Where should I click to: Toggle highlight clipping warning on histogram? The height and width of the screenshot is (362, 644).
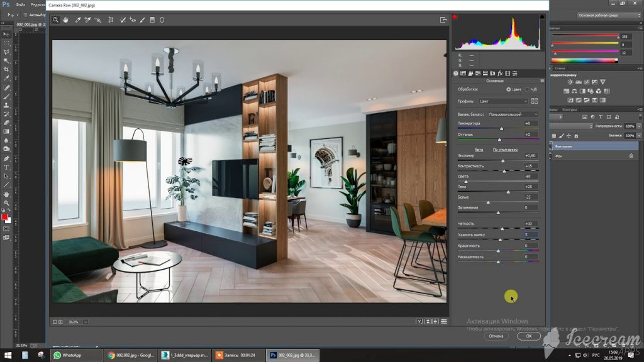tap(541, 17)
